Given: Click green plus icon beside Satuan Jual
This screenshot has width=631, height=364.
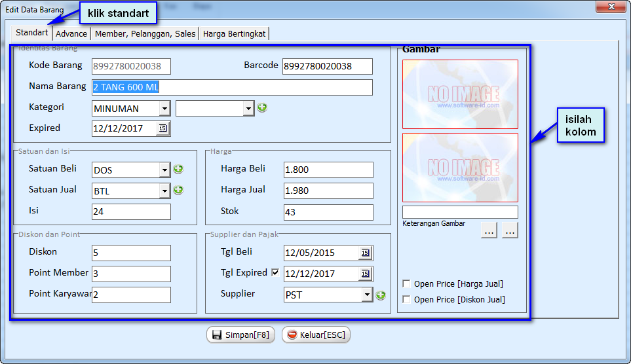Looking at the screenshot, I should pyautogui.click(x=178, y=191).
